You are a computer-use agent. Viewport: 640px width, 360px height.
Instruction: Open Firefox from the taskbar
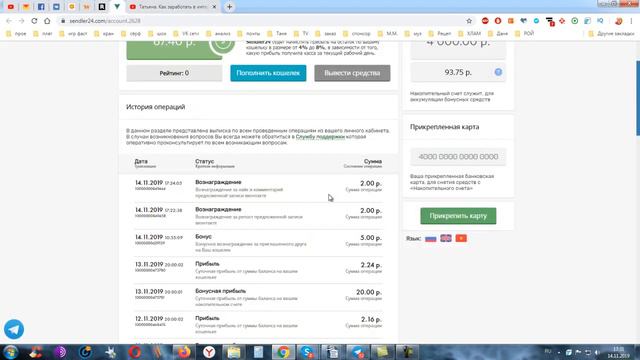pos(184,352)
